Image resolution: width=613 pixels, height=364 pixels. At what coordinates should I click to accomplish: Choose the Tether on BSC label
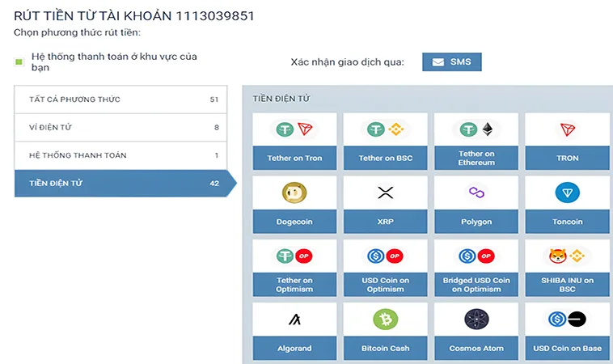point(385,158)
